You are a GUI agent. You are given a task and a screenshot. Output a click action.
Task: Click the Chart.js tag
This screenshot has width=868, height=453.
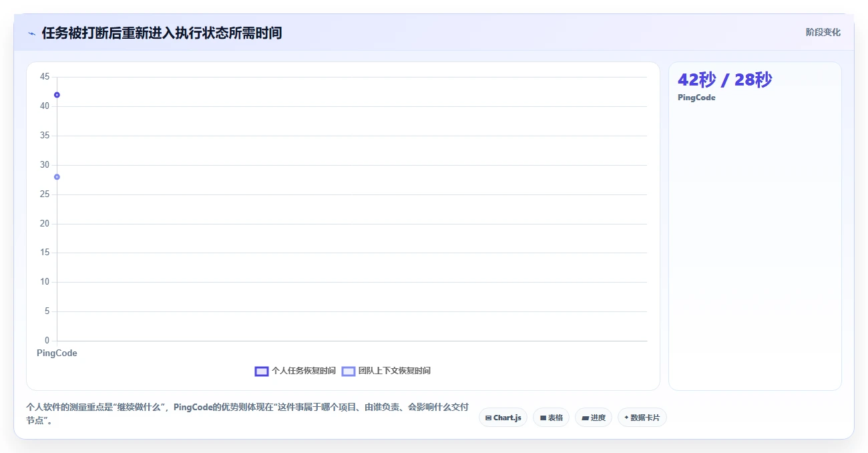click(503, 418)
